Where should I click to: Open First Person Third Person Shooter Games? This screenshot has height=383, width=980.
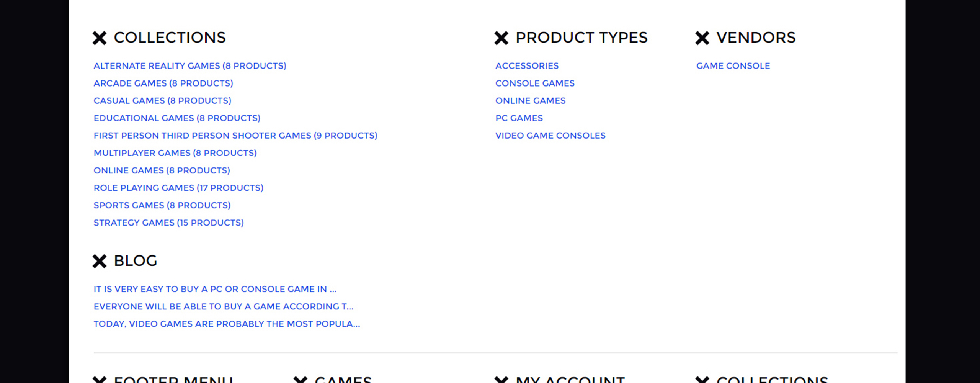click(x=235, y=136)
